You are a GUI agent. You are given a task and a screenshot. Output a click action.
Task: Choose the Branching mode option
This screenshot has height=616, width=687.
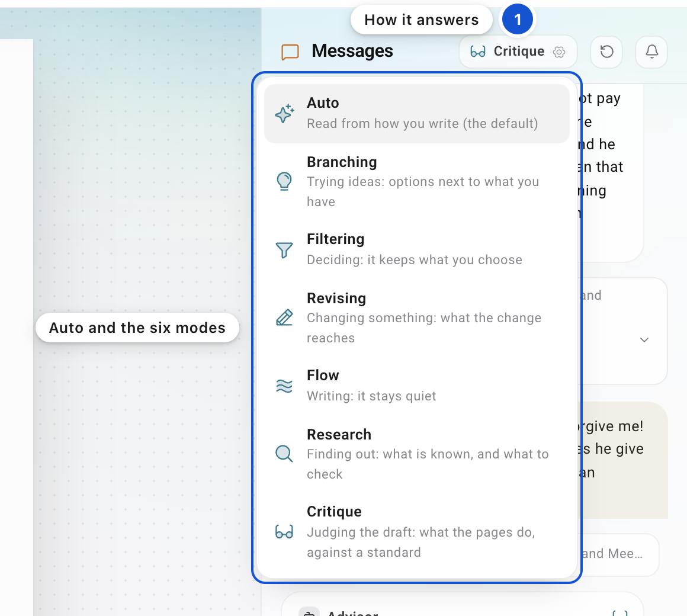click(x=417, y=181)
